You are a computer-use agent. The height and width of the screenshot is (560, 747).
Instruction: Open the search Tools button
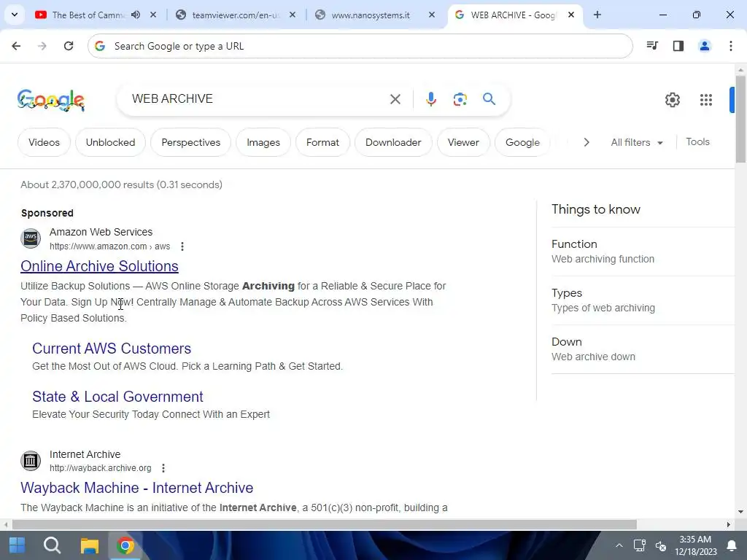697,142
